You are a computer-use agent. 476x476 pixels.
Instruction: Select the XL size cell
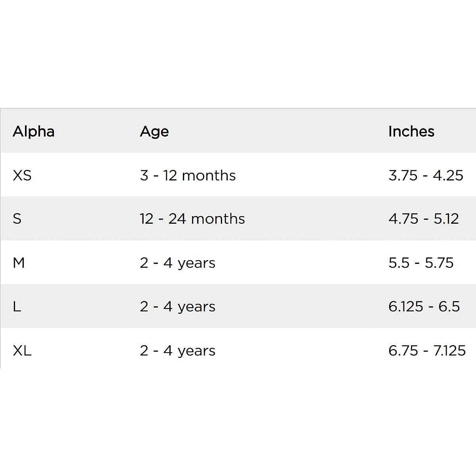click(x=22, y=350)
